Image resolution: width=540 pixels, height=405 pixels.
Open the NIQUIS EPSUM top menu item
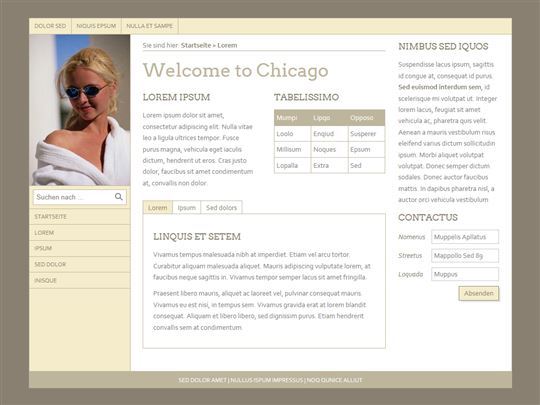point(96,26)
